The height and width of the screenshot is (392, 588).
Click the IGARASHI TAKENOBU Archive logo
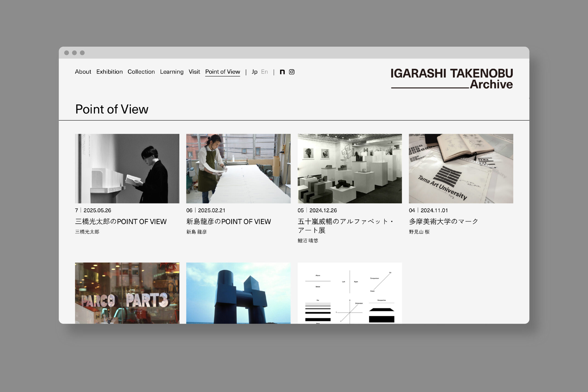coord(452,79)
